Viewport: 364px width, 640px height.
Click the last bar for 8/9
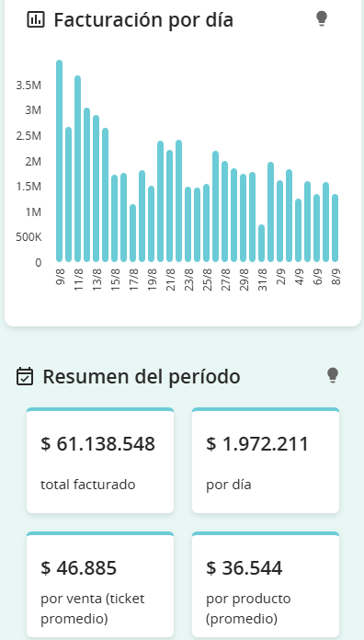335,228
